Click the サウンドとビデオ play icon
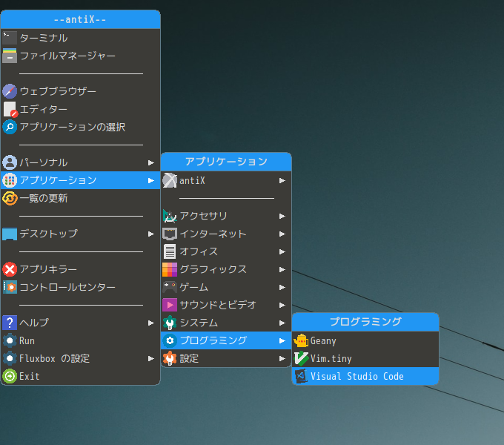The width and height of the screenshot is (504, 445). point(170,305)
